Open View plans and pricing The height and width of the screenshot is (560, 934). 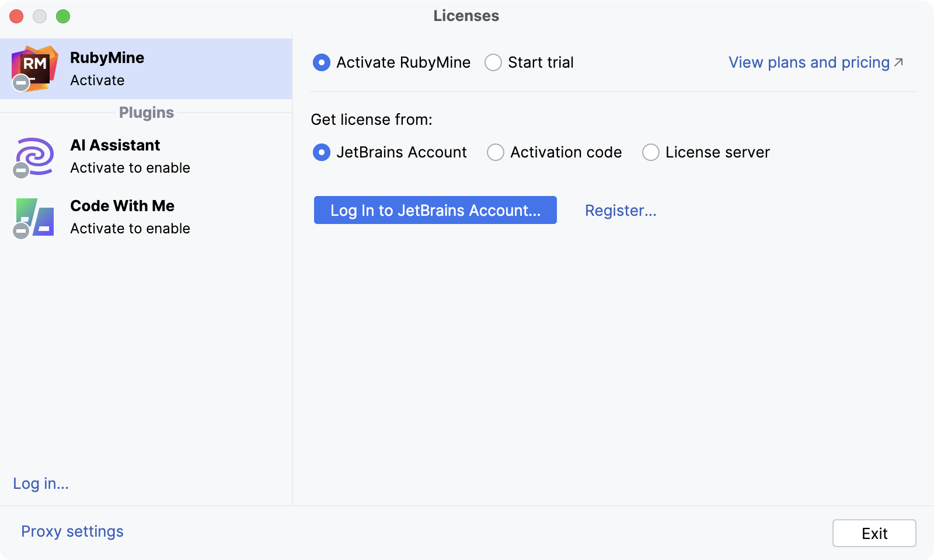[807, 62]
